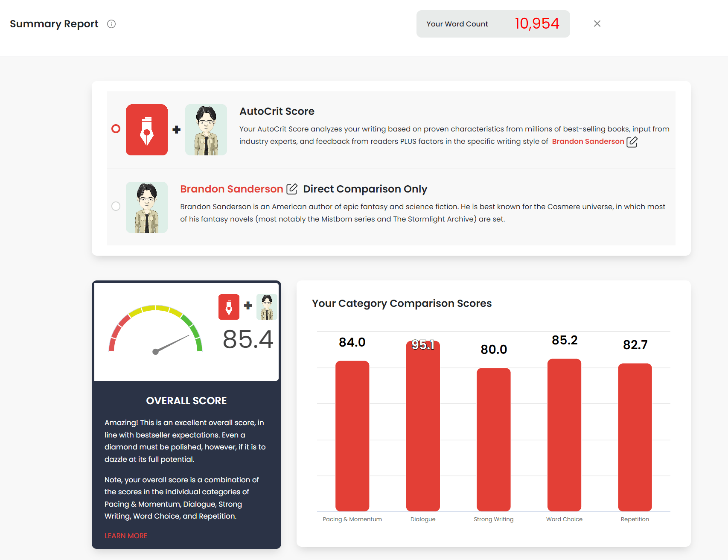Click the small pen icon on the Overall Score card
Viewport: 728px width, 560px height.
(229, 306)
